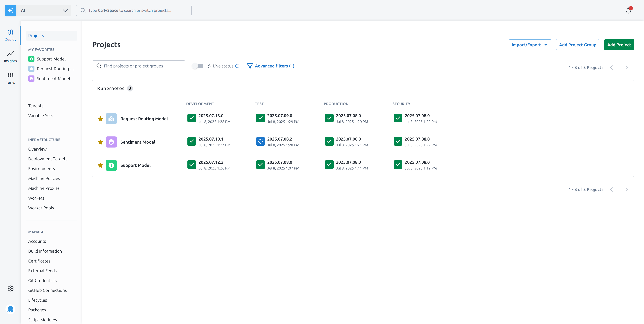The width and height of the screenshot is (644, 324).
Task: Click Request Routing Model project logo
Action: tap(111, 119)
